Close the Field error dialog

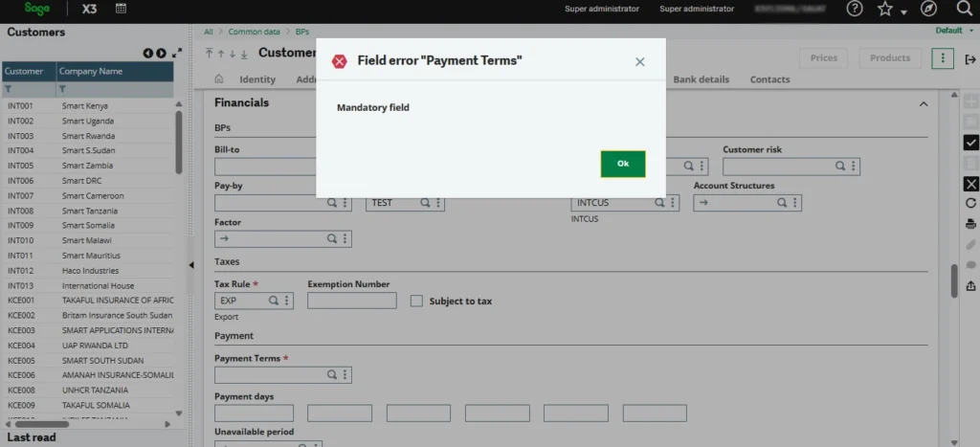639,62
